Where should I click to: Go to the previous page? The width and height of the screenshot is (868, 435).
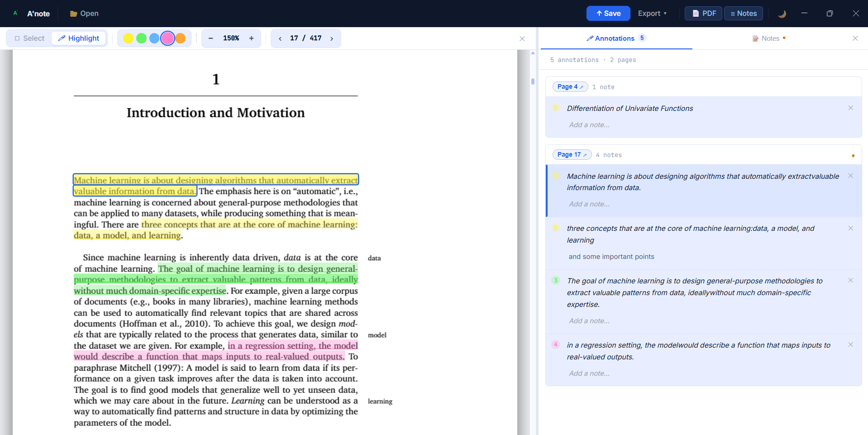pyautogui.click(x=280, y=38)
